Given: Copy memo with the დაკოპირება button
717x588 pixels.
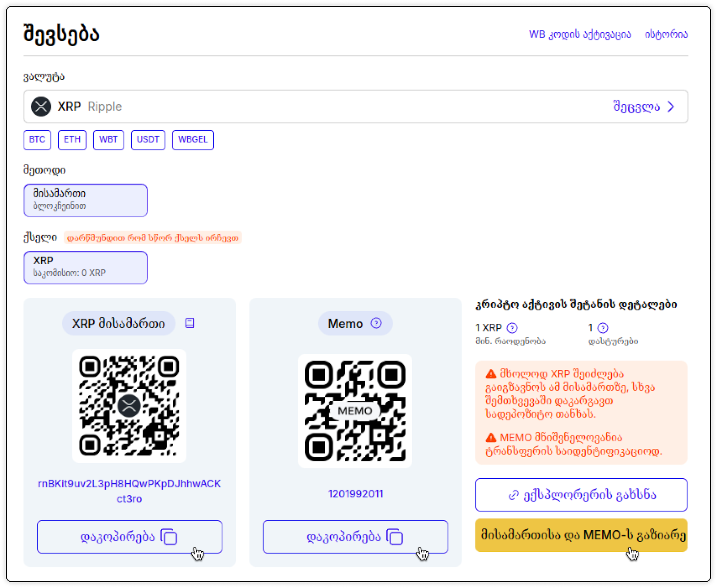Looking at the screenshot, I should pyautogui.click(x=355, y=536).
